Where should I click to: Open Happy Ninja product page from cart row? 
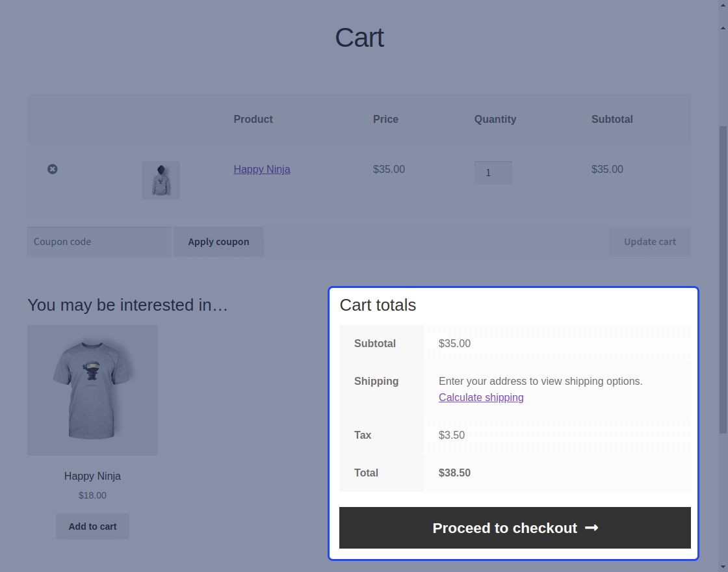[261, 169]
